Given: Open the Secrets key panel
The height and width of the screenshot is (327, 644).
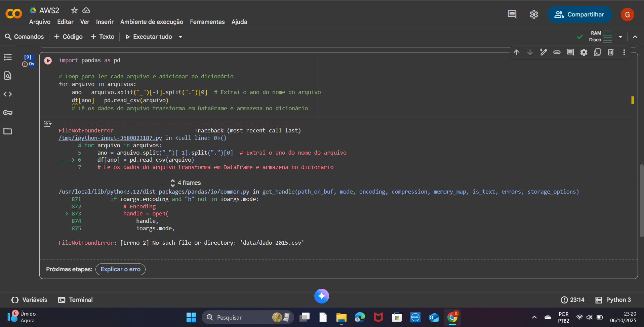Looking at the screenshot, I should pyautogui.click(x=8, y=113).
